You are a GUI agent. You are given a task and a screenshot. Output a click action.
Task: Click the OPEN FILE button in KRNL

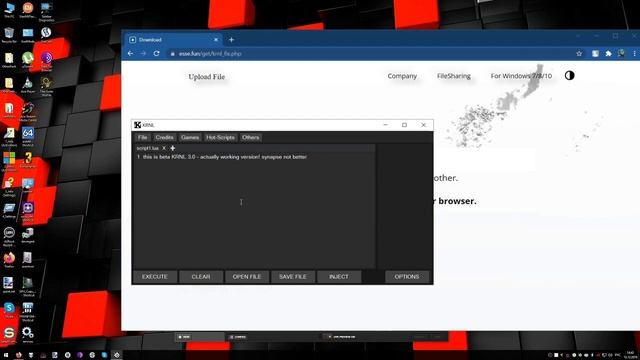tap(247, 277)
